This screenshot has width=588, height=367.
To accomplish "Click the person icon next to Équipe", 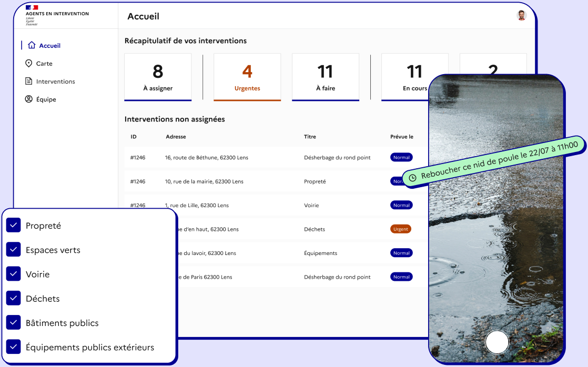I will 29,99.
